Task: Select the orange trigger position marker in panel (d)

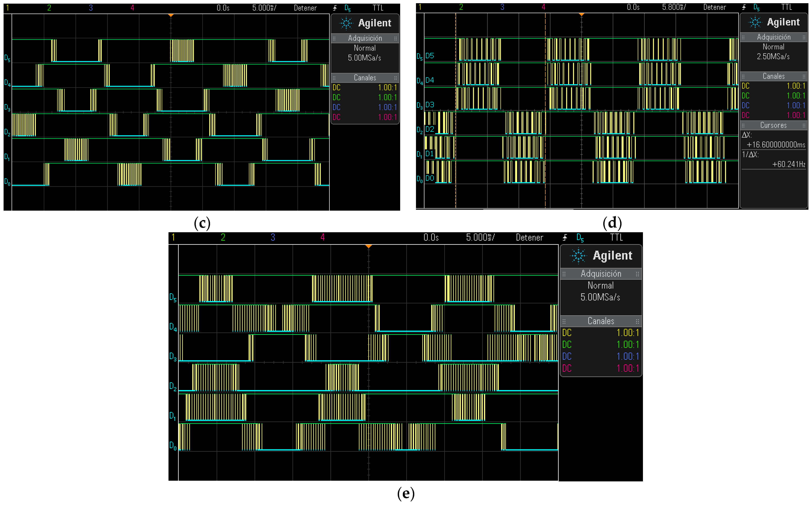Action: tap(582, 14)
